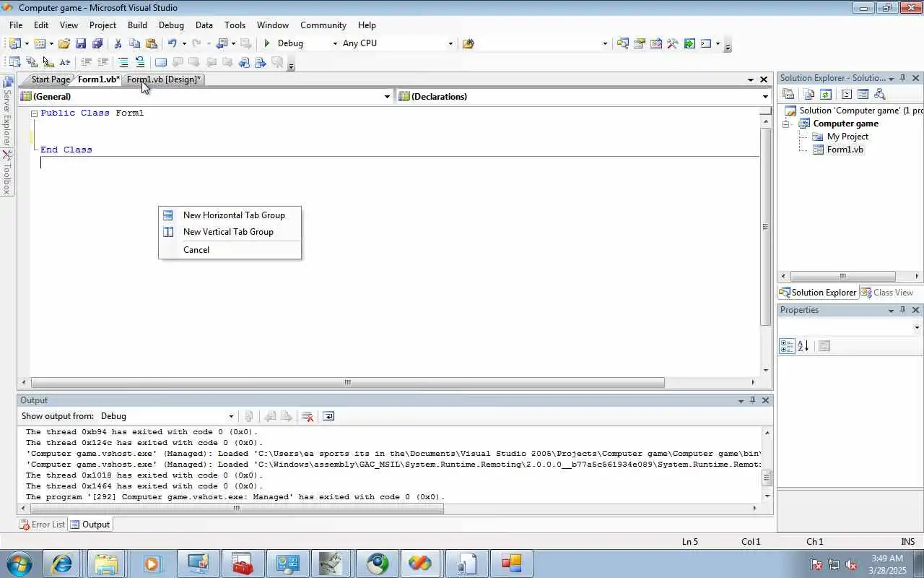Cut selection with the scissors icon

pyautogui.click(x=118, y=43)
